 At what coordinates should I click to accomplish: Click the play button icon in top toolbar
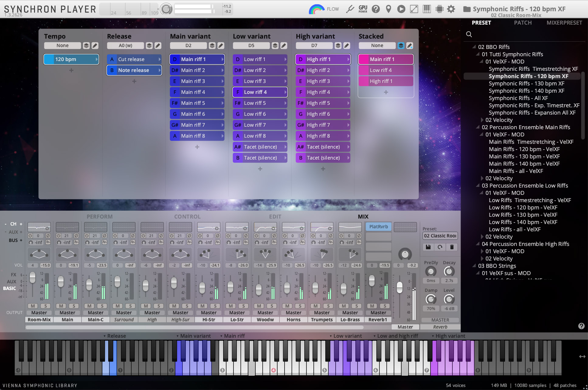(401, 9)
